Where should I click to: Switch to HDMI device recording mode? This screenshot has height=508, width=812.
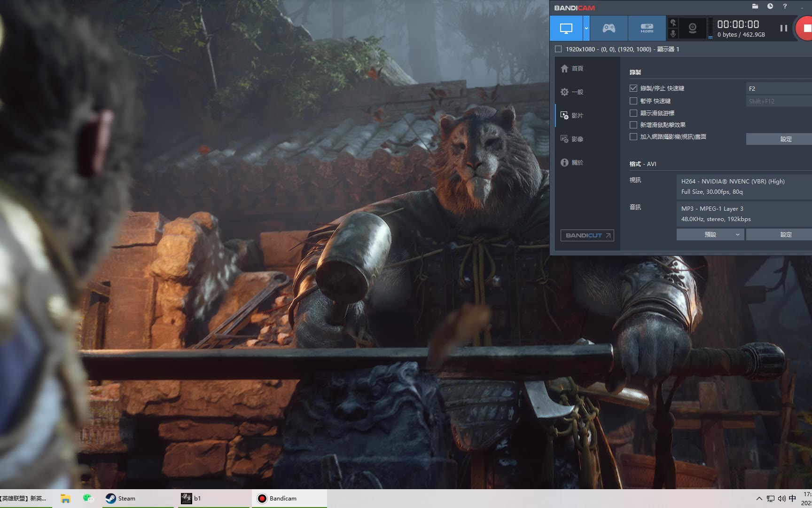[647, 28]
